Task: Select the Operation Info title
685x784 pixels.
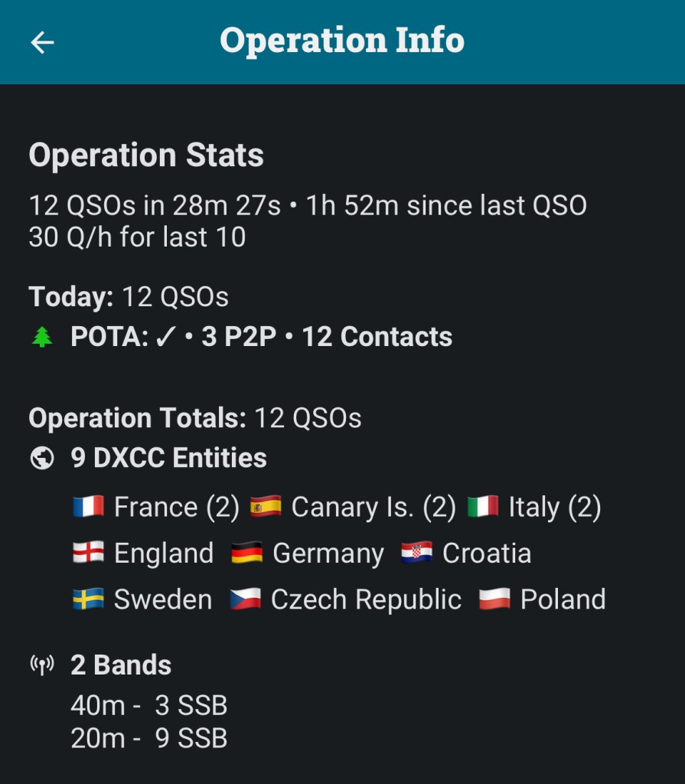Action: 342,41
